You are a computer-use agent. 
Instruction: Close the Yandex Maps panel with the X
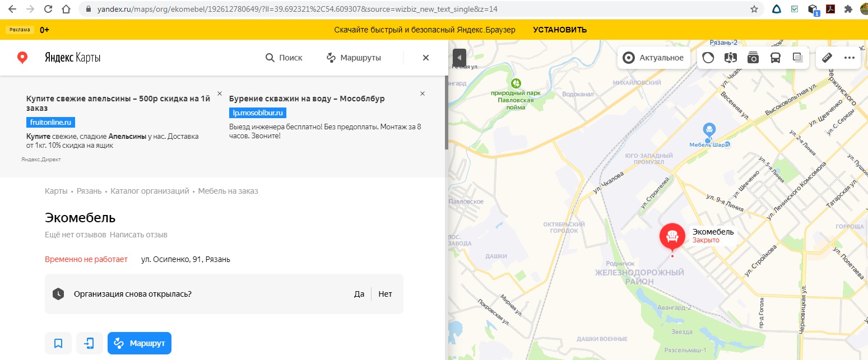[426, 58]
